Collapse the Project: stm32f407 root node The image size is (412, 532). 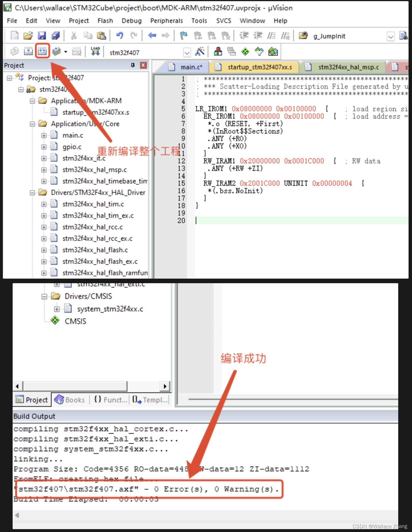(x=9, y=78)
